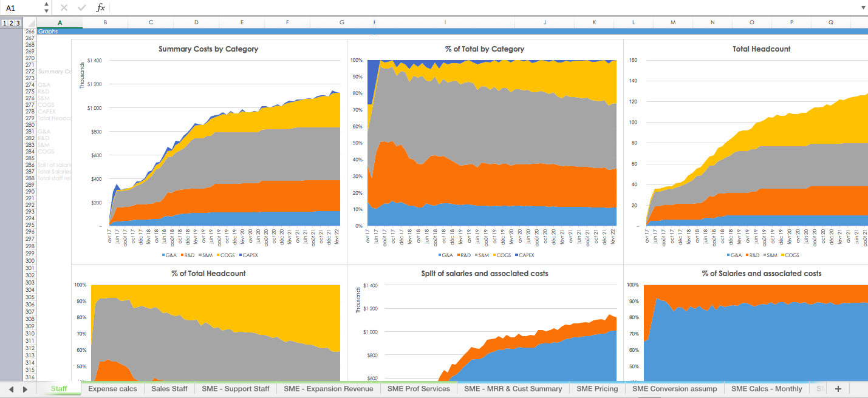The image size is (868, 398).
Task: Open the SME Prof Services sheet tab
Action: tap(419, 389)
